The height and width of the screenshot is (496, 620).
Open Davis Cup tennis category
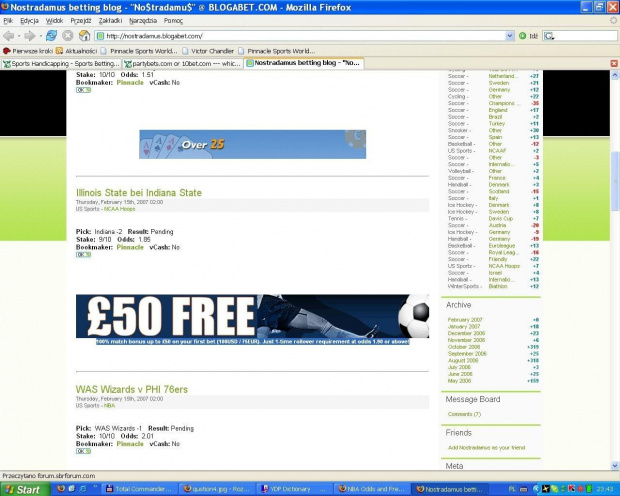pos(501,218)
